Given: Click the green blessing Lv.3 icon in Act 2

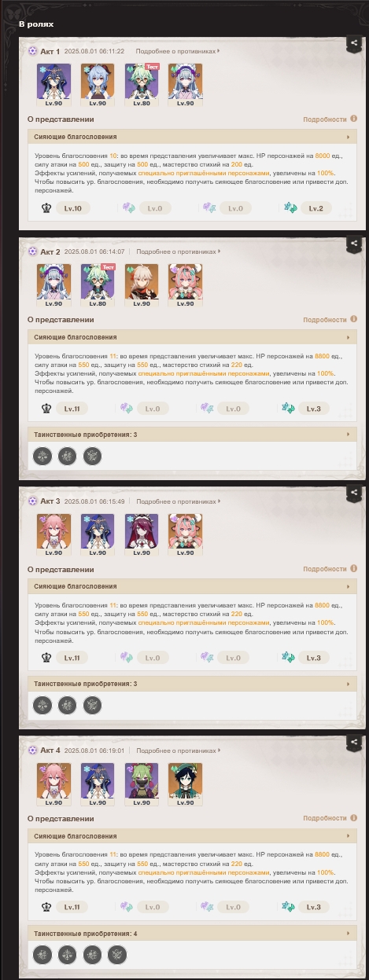Looking at the screenshot, I should [288, 409].
